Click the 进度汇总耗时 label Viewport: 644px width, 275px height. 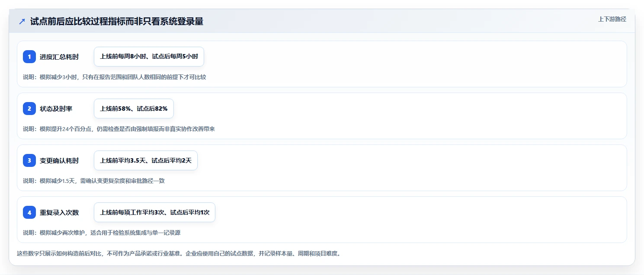[59, 57]
